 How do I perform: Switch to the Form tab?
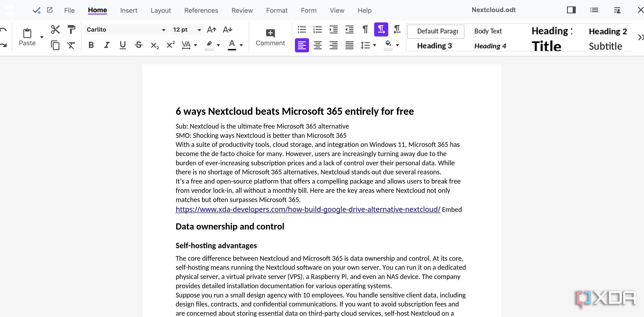[x=309, y=10]
